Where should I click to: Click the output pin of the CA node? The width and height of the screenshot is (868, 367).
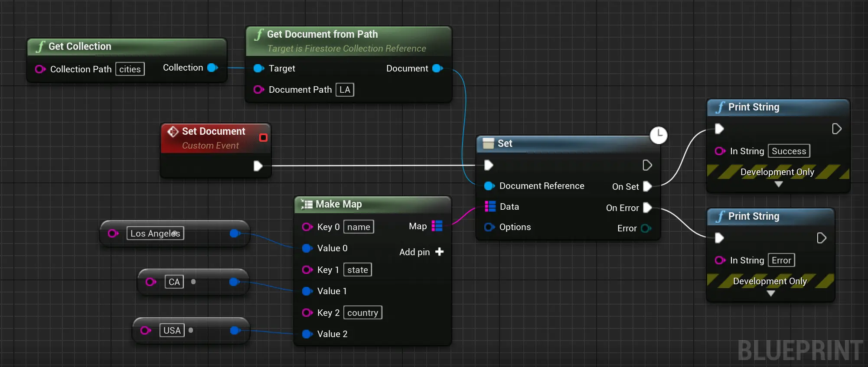[x=235, y=282]
